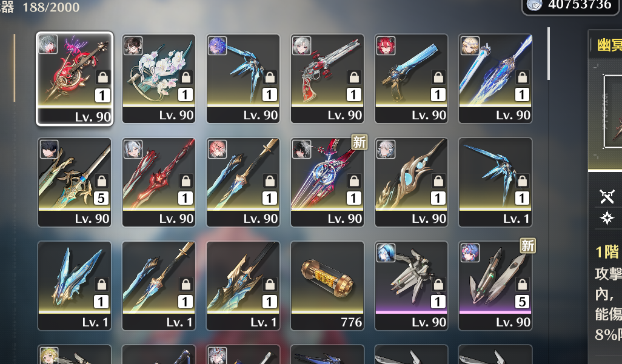Click the currency coin icon beside 40753736
This screenshot has width=622, height=364.
534,5
